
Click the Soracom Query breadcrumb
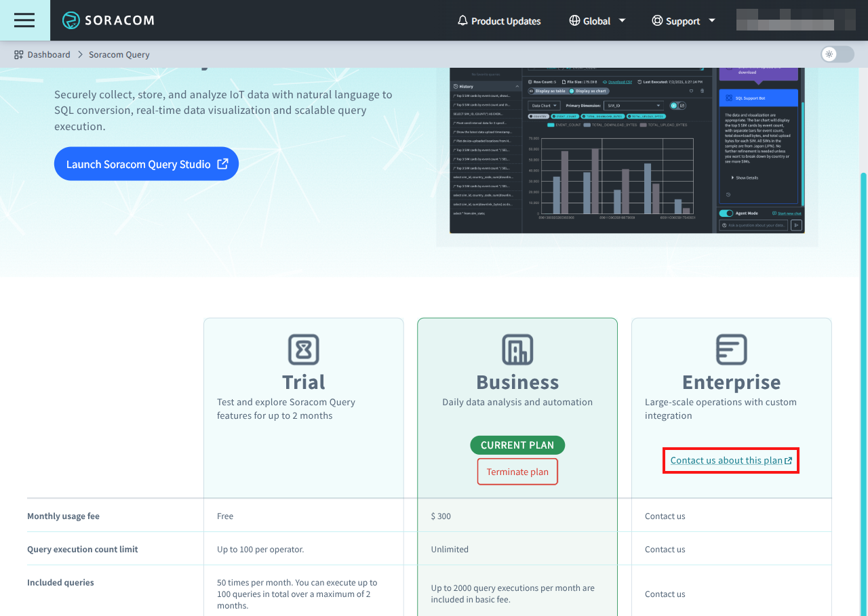tap(119, 54)
